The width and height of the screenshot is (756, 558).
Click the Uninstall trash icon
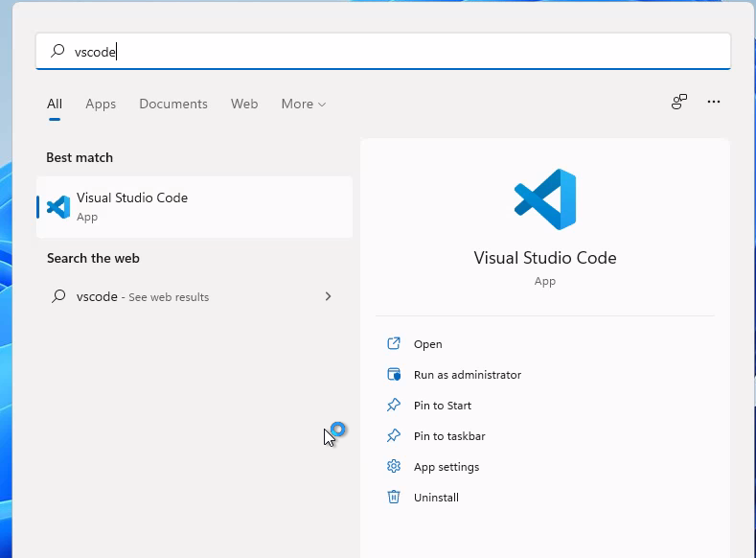(394, 497)
